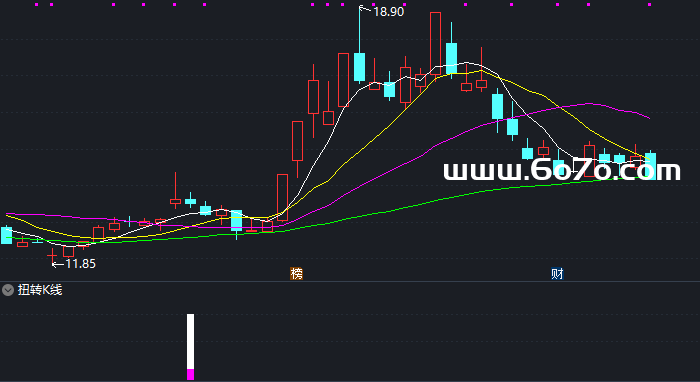Click the divider line above the 扭转K线 panel
This screenshot has height=382, width=700.
(x=350, y=281)
